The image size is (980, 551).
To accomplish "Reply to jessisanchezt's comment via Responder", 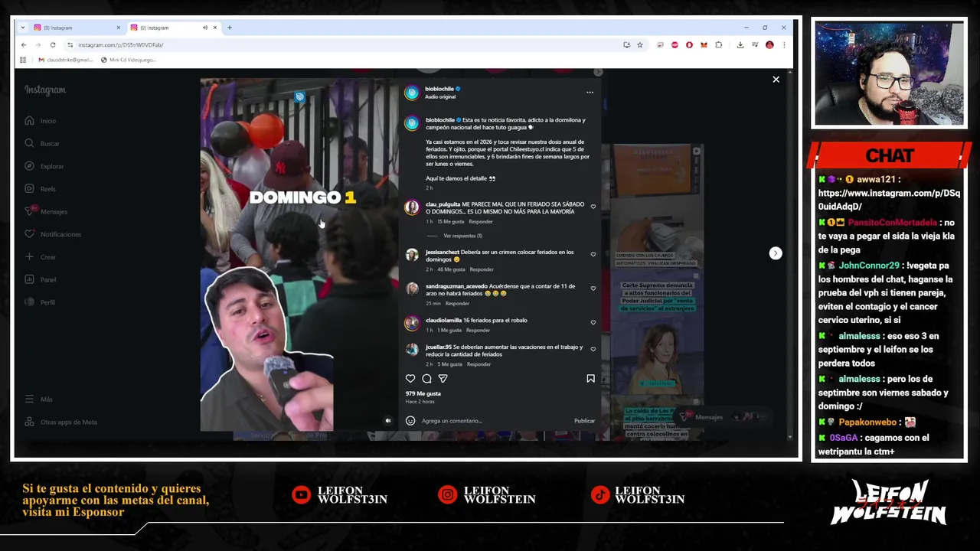I will point(482,269).
